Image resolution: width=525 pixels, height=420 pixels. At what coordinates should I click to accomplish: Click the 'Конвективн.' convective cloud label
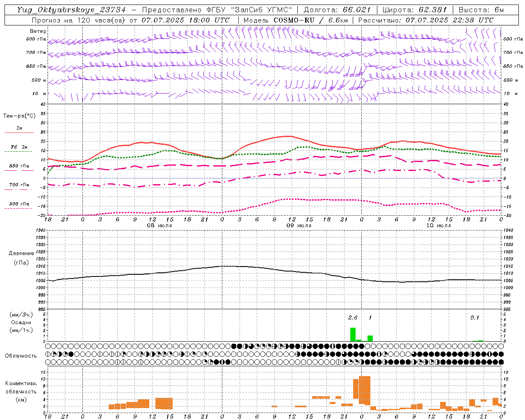(x=21, y=383)
